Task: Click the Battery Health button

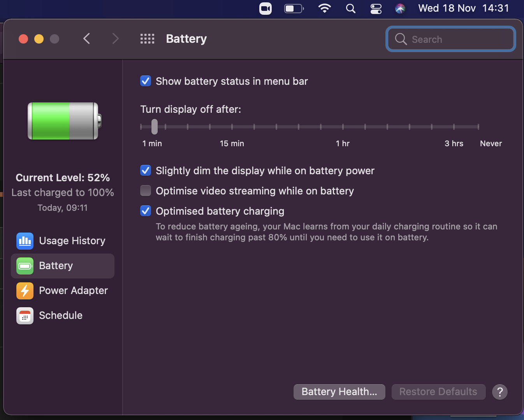Action: [339, 392]
